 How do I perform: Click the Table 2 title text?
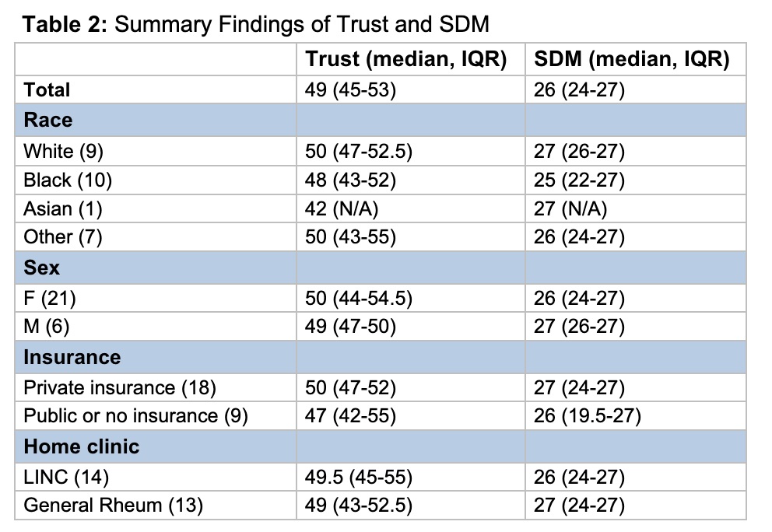pos(255,24)
